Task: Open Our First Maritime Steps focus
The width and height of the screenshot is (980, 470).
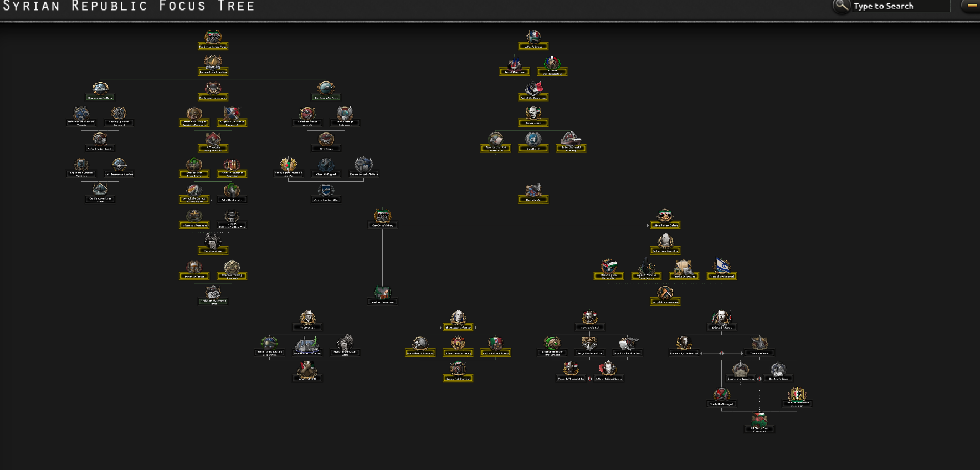Action: point(100,193)
